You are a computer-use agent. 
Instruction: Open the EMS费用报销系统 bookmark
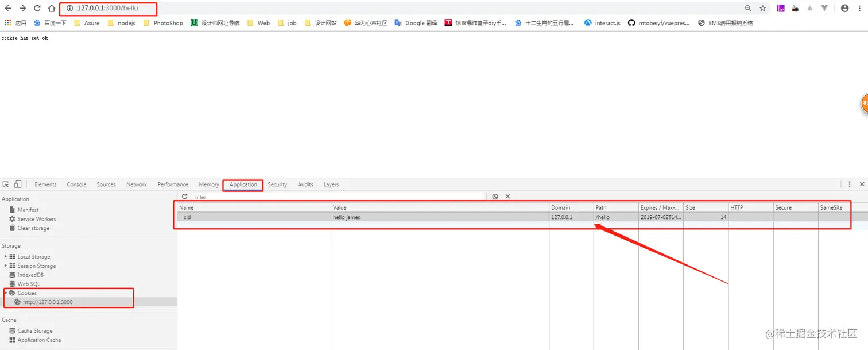click(x=725, y=23)
